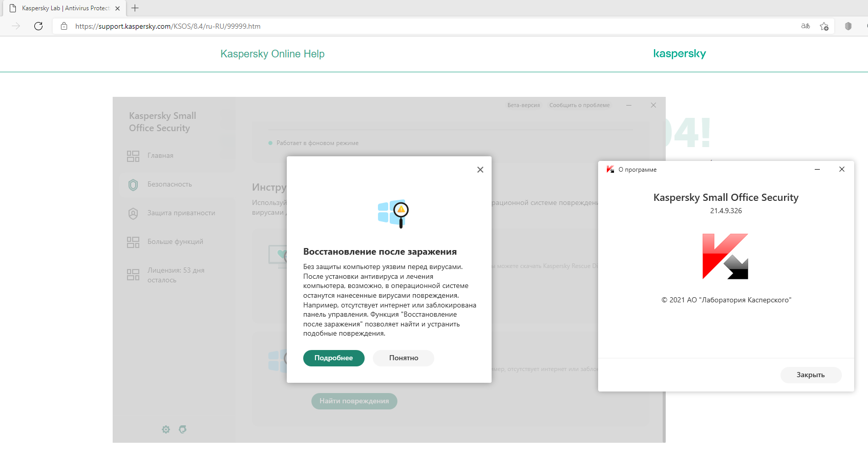Viewport: 868px width, 453px height.
Task: Click the kaspersky logo in header
Action: click(680, 54)
